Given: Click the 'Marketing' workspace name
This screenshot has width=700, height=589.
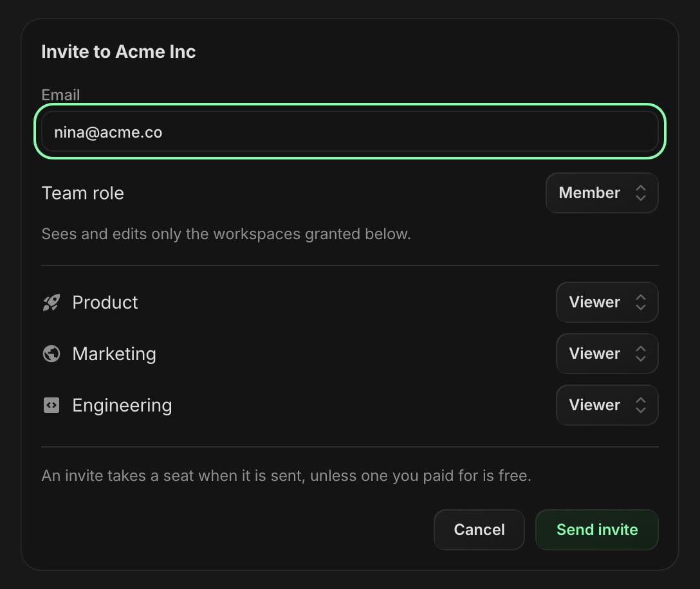Looking at the screenshot, I should pos(115,354).
